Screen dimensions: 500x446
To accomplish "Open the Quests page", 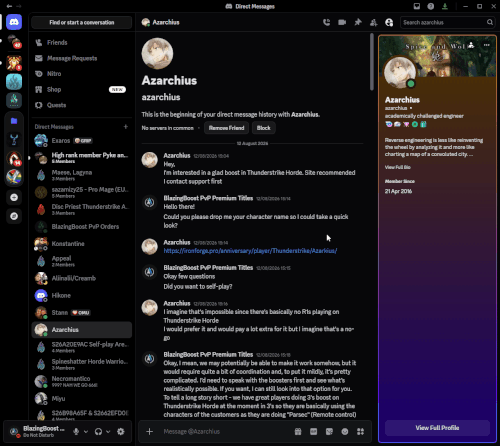I will 82,105.
